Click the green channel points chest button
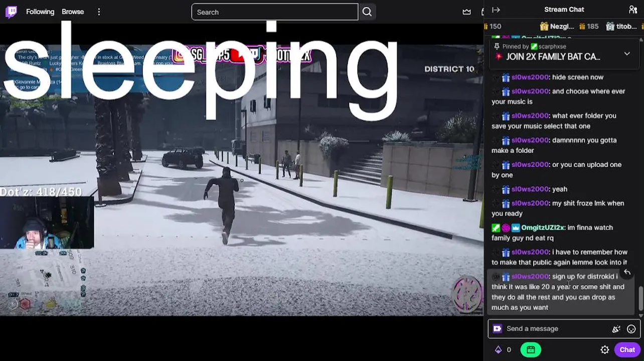Image resolution: width=644 pixels, height=361 pixels. [531, 349]
